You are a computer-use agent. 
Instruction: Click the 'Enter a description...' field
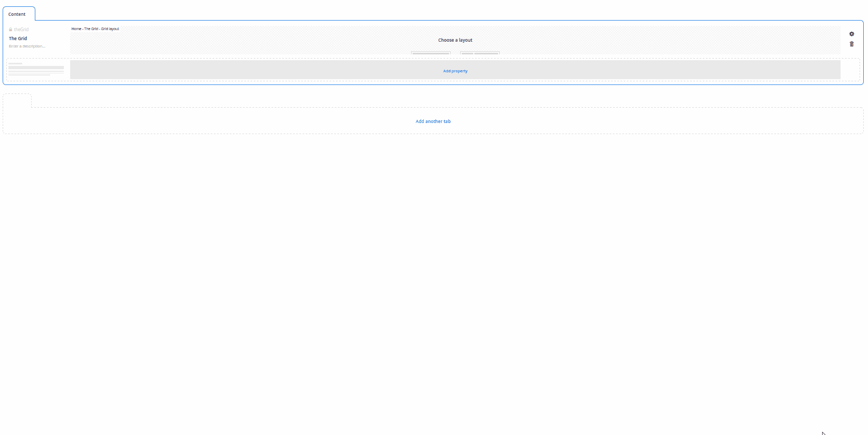click(x=27, y=46)
